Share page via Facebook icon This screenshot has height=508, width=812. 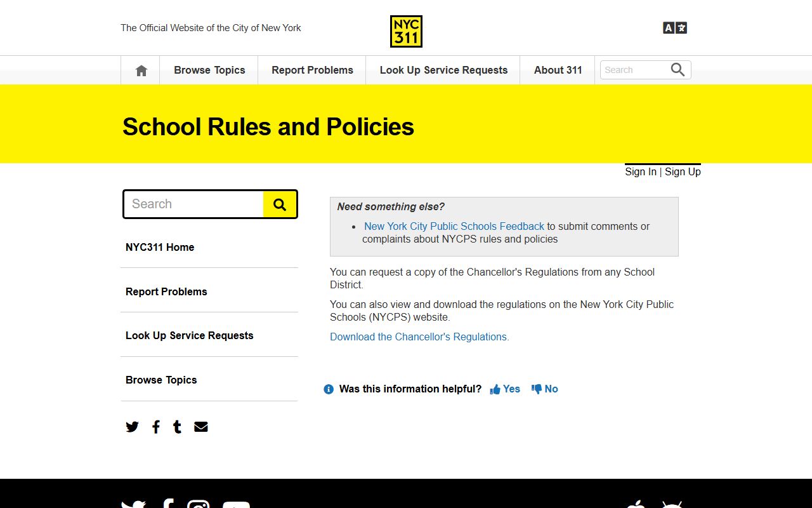(x=155, y=427)
